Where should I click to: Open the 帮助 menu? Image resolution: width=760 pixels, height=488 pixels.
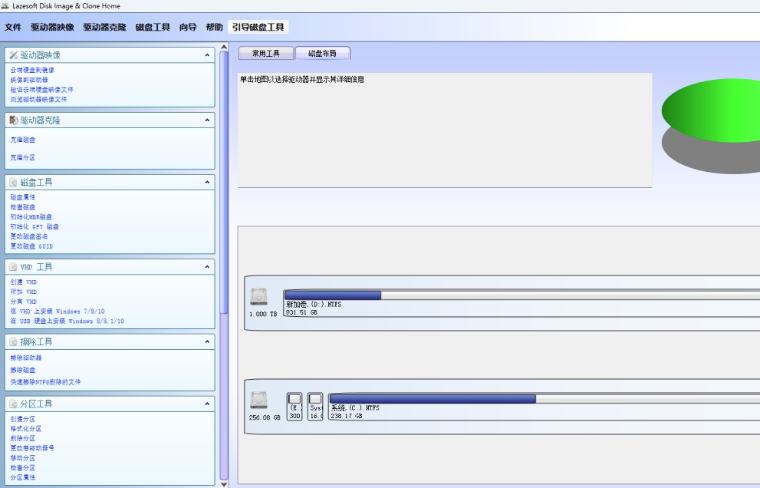point(214,27)
